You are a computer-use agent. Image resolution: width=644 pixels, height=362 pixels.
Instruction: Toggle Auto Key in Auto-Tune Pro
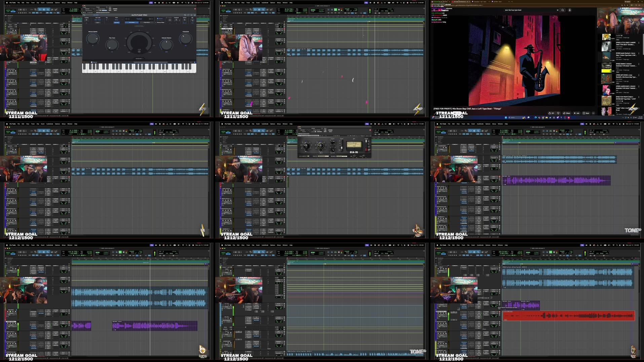117,23
